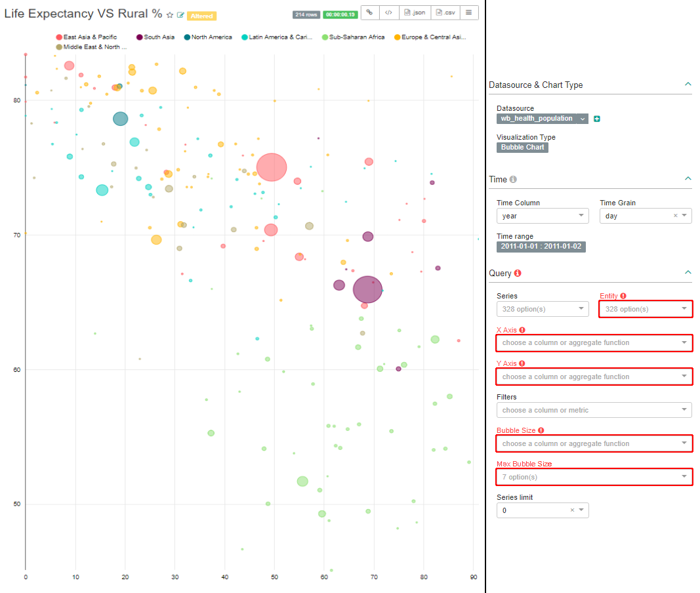Collapse the Datasource & Chart Type section
Screen dimensions: 700x593
click(x=688, y=84)
